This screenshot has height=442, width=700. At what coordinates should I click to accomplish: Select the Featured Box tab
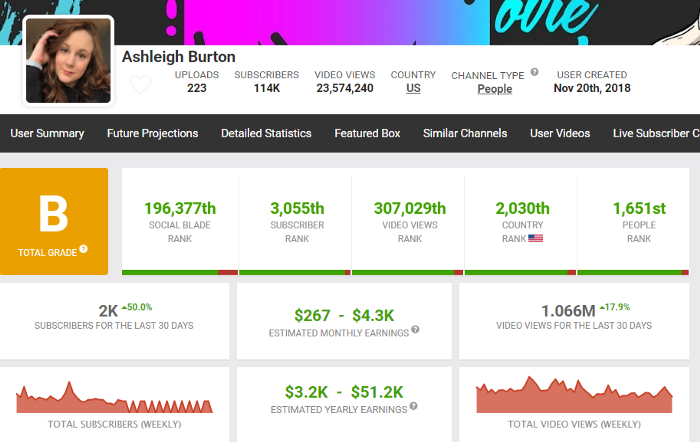(x=367, y=133)
